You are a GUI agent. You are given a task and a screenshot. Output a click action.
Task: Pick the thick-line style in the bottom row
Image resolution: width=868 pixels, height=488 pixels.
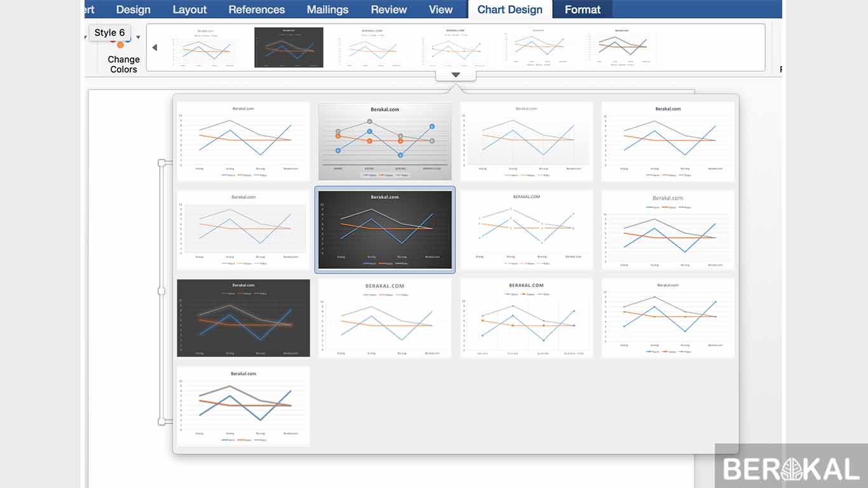(x=243, y=405)
